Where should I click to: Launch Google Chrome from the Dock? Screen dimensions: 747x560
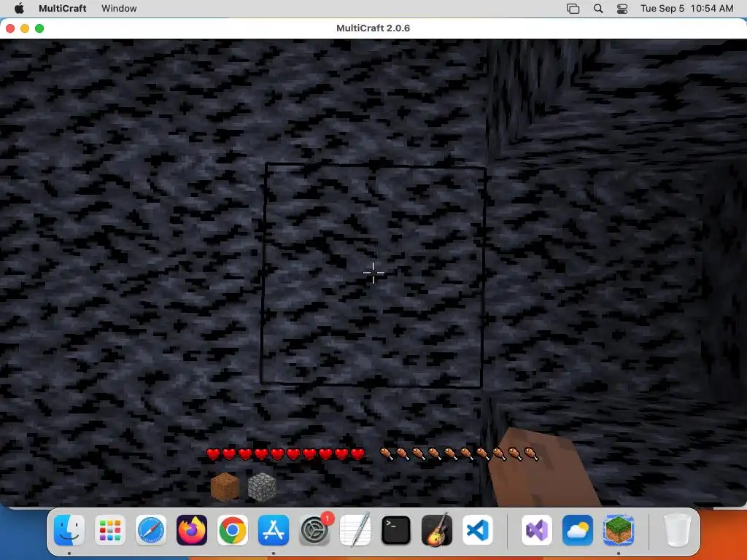coord(233,530)
